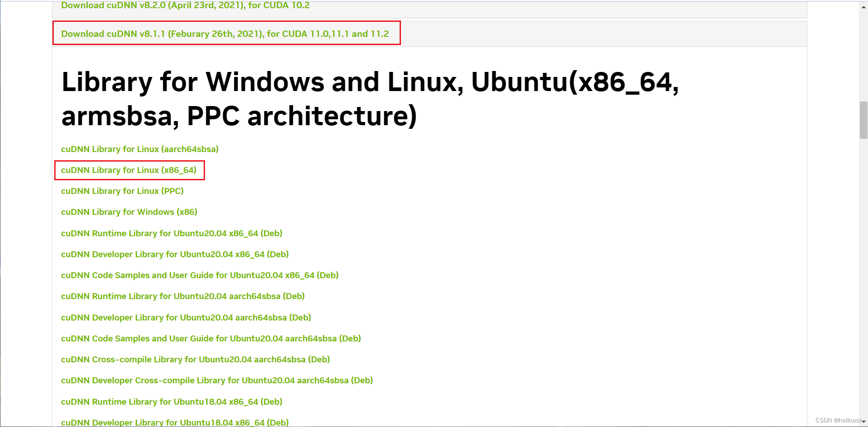868x427 pixels.
Task: Open cuDNN Developer Library Ubuntu18.04 x86_64 Deb
Action: (x=175, y=422)
